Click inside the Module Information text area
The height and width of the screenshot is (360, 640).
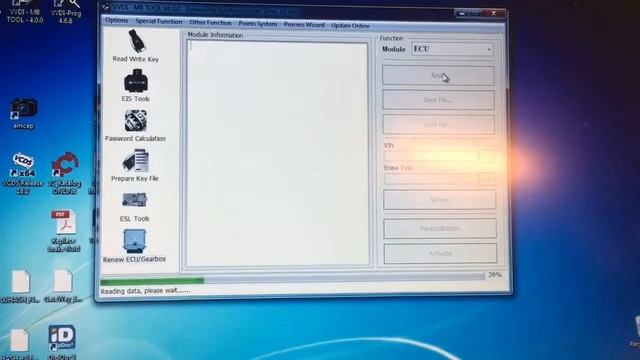tap(277, 154)
